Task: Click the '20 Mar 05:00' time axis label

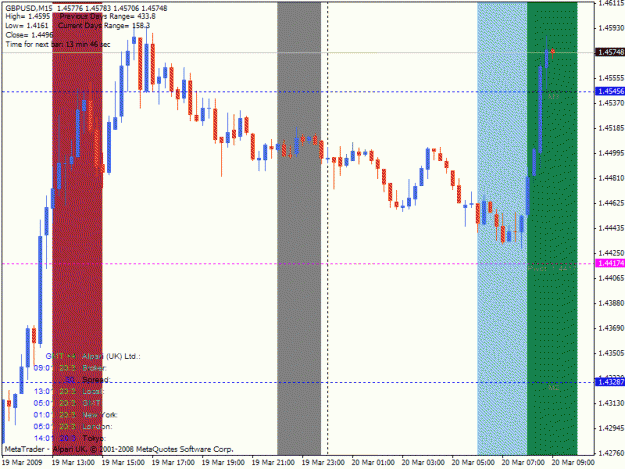Action: click(473, 463)
